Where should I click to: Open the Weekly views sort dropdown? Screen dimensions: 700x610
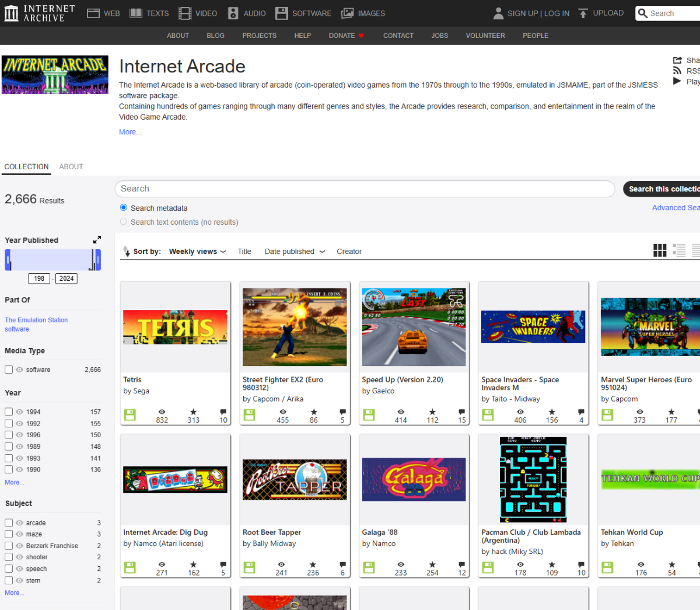click(197, 252)
